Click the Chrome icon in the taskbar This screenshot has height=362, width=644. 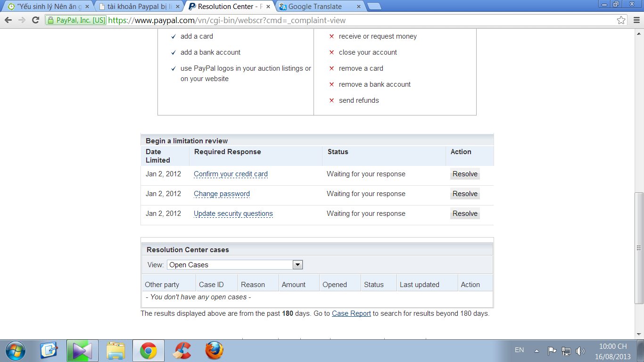point(149,351)
